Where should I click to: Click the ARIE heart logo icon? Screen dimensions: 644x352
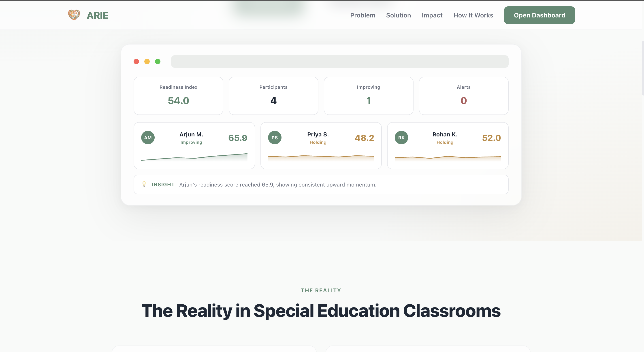click(74, 15)
